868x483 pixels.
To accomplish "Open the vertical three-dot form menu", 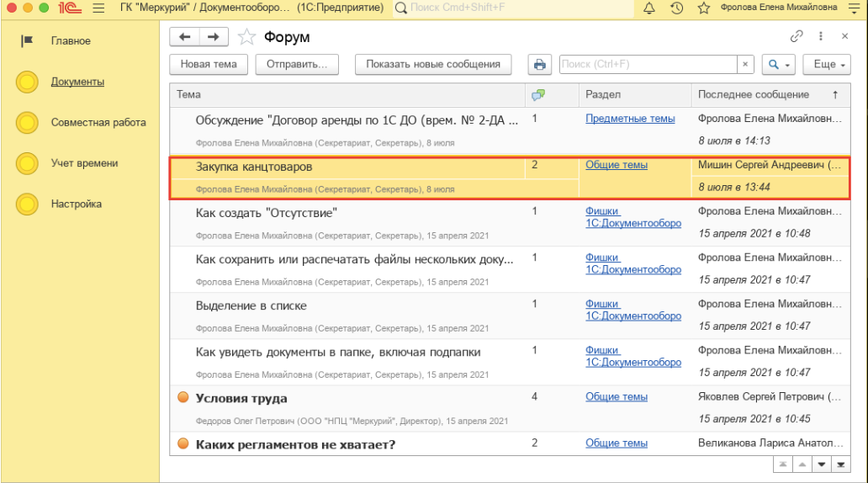I will point(821,37).
